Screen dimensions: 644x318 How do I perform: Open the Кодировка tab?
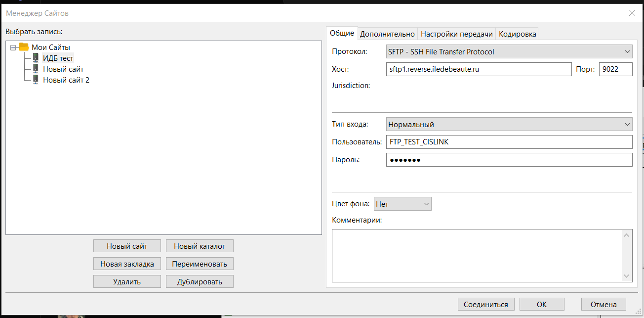tap(517, 34)
